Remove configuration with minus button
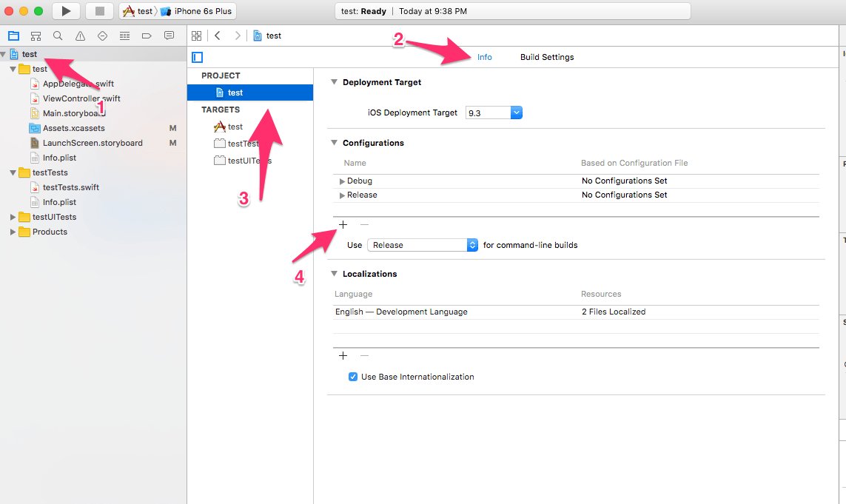846x504 pixels. tap(364, 224)
